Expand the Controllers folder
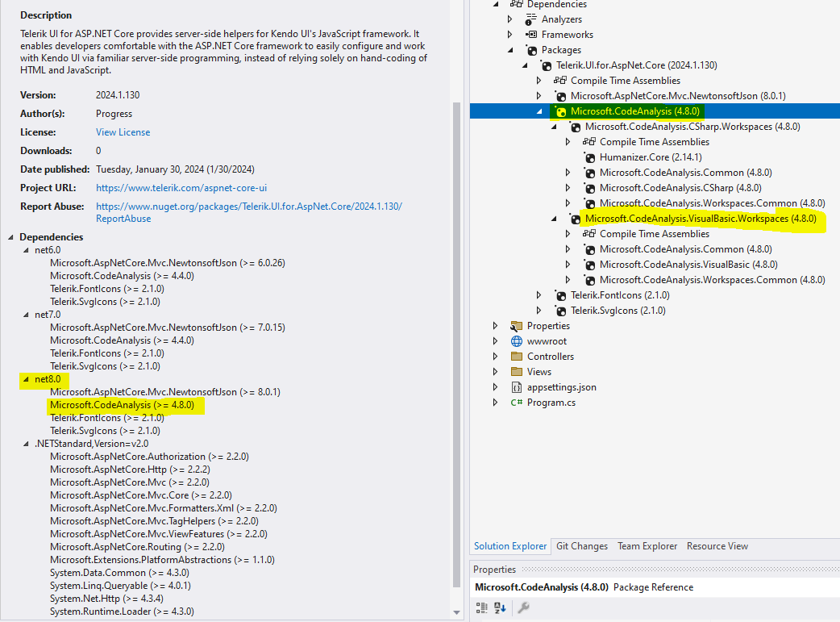The width and height of the screenshot is (840, 622). (x=495, y=356)
